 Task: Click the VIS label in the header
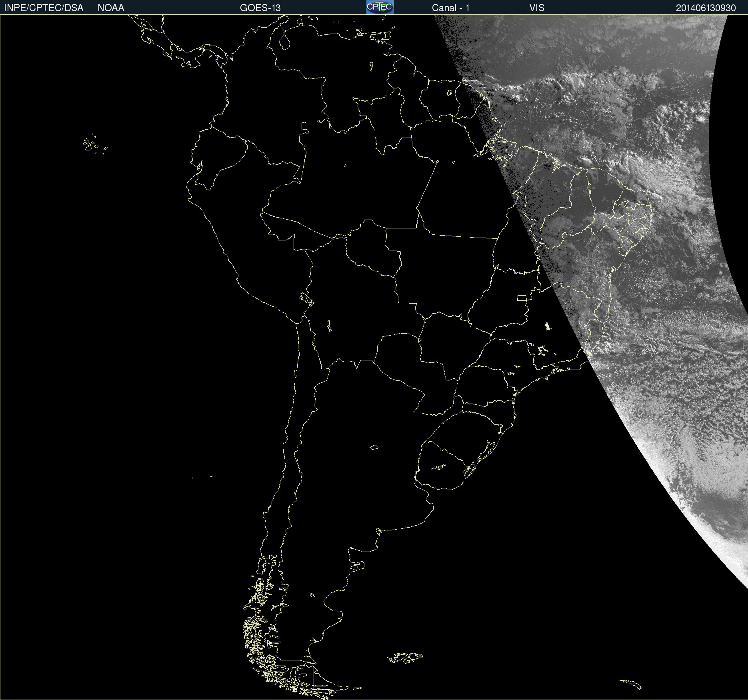click(x=537, y=8)
